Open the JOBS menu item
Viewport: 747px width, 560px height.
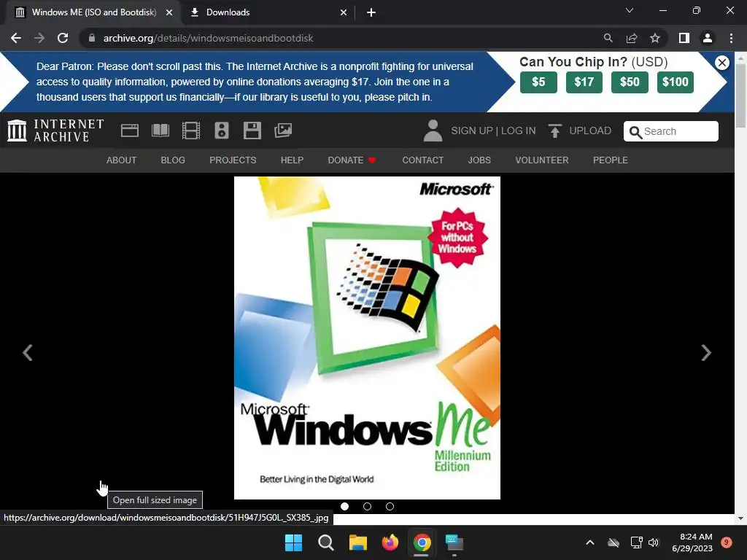(479, 160)
